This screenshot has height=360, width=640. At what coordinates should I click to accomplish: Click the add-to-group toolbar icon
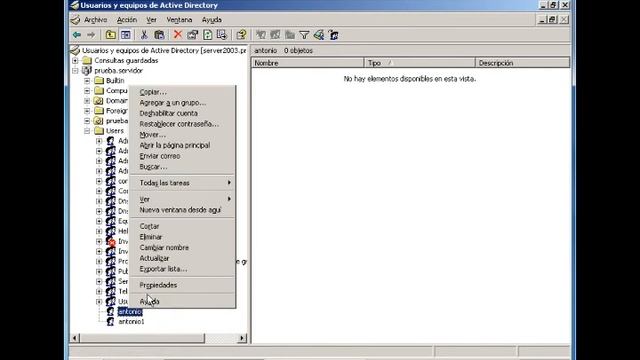pos(333,35)
